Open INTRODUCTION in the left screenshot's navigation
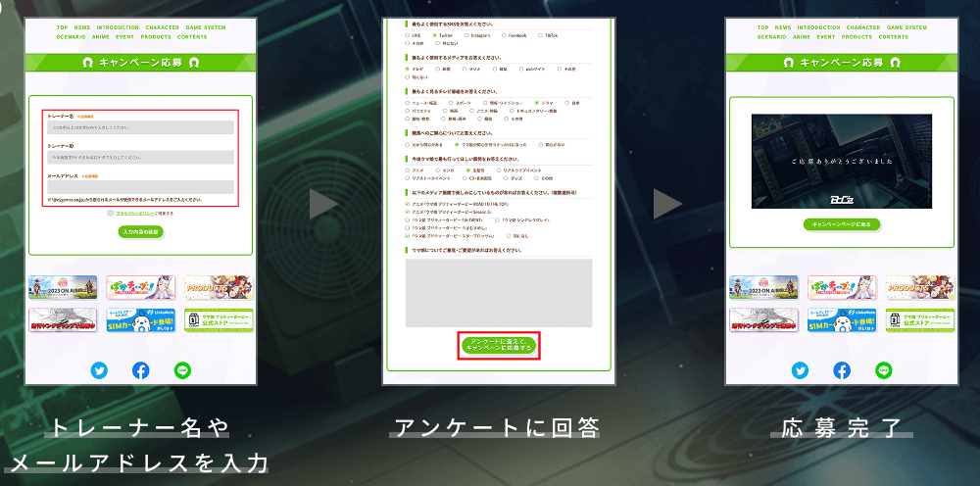Viewport: 980px width, 486px height. click(x=119, y=27)
